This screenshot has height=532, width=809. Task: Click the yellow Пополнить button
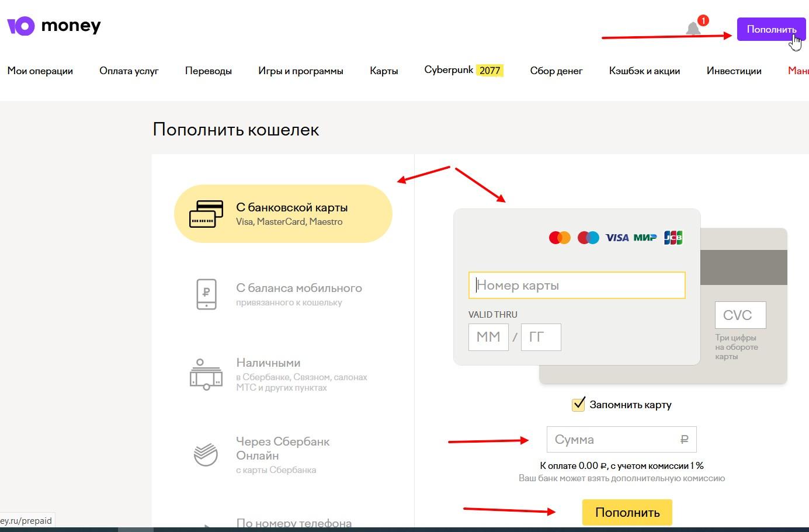click(x=627, y=512)
